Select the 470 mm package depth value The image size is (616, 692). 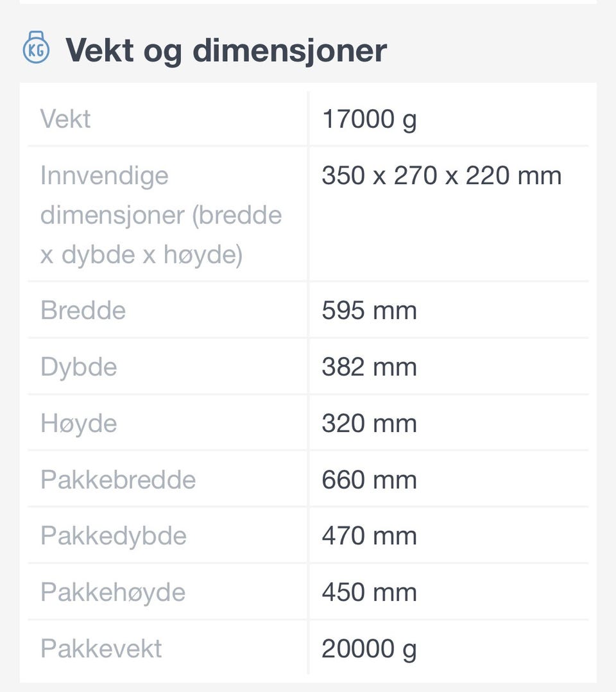click(x=369, y=536)
